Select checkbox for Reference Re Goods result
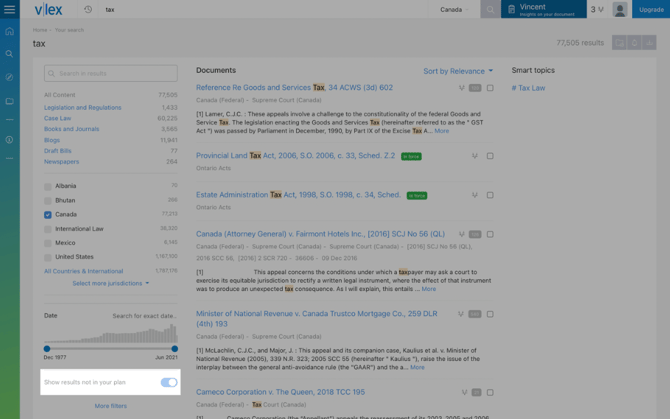Image resolution: width=670 pixels, height=419 pixels. [x=490, y=88]
